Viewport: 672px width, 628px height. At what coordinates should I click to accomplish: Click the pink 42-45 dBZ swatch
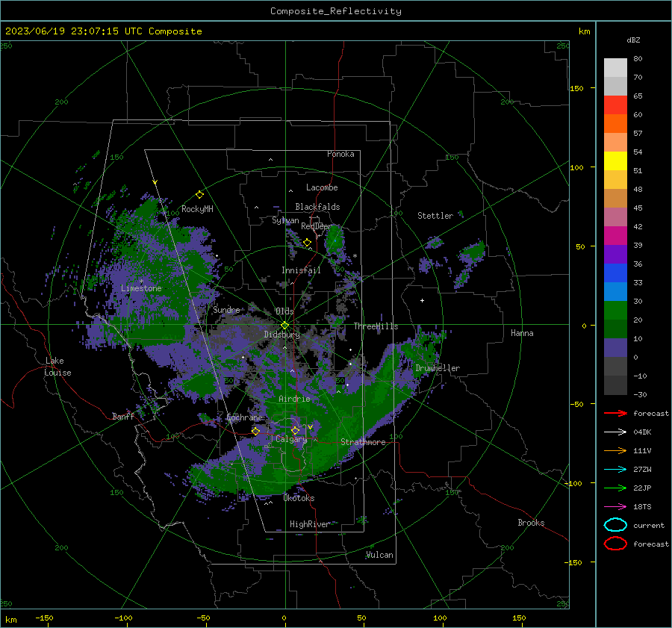[615, 217]
